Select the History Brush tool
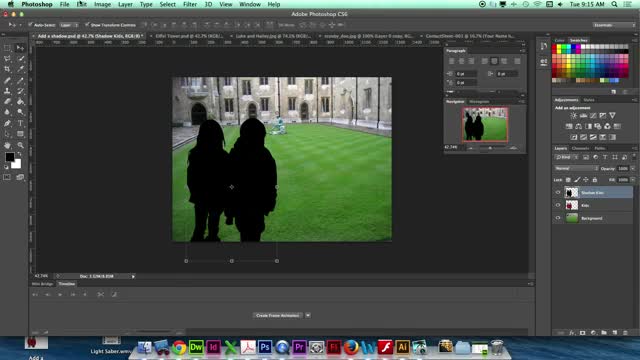 coord(20,91)
